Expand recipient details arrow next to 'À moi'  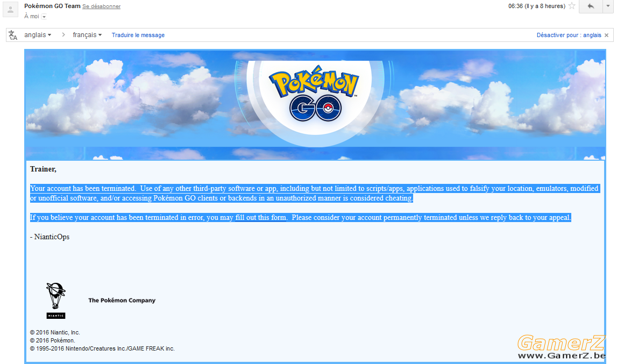click(44, 17)
